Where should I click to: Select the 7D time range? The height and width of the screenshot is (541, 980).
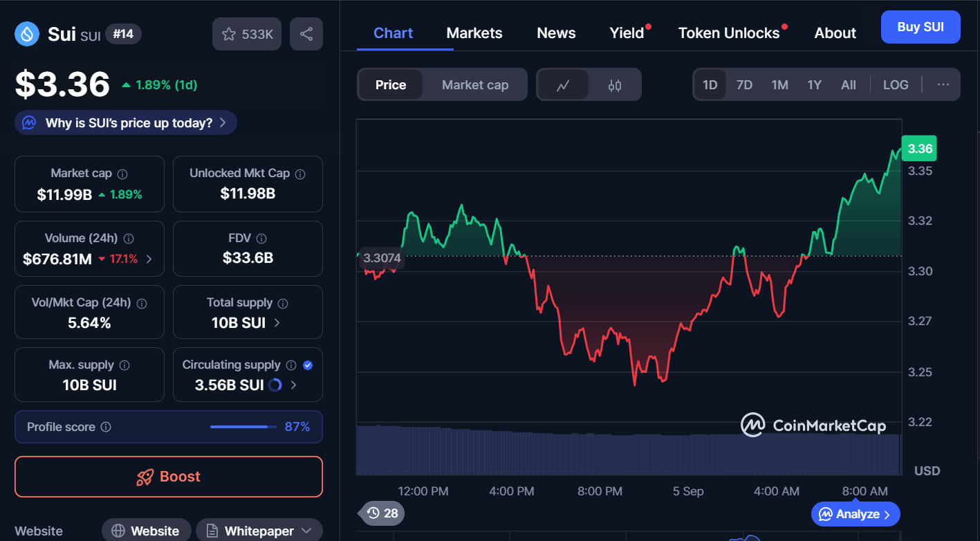[744, 85]
